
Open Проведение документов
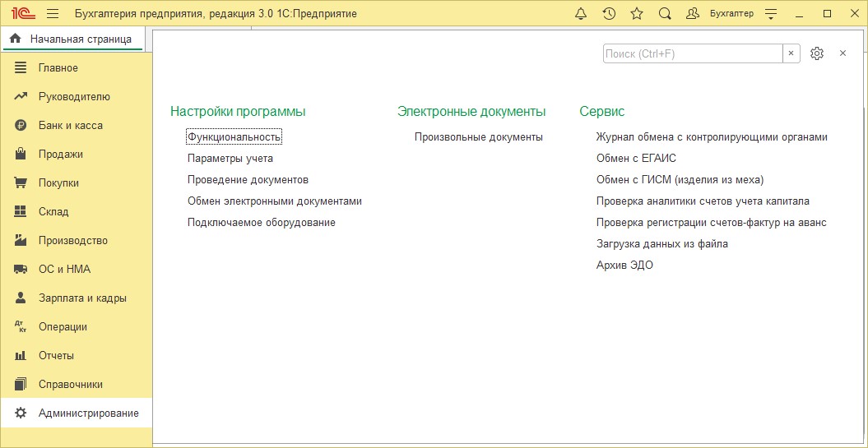pos(248,180)
